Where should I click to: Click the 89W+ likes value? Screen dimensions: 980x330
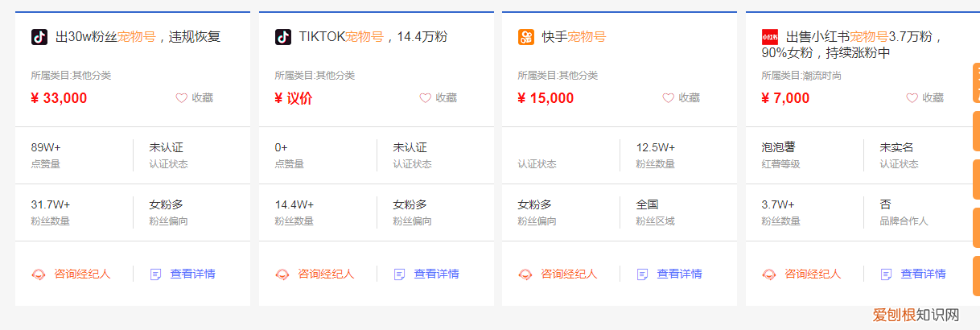point(46,148)
